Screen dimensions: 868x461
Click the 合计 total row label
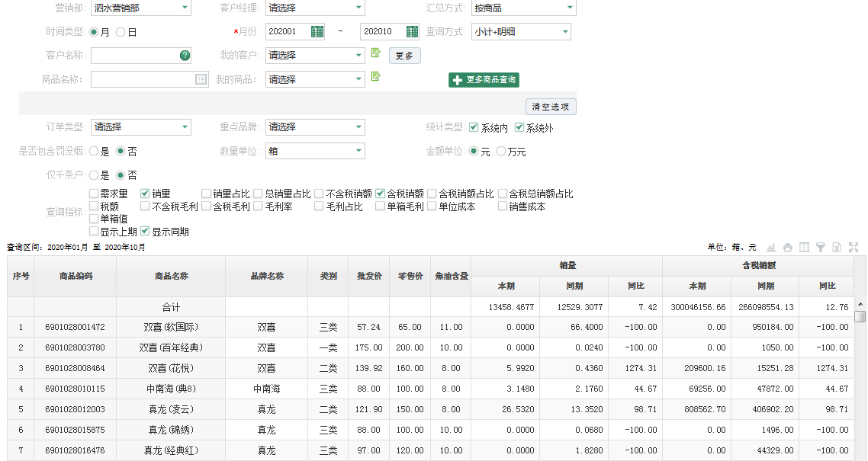pos(171,307)
